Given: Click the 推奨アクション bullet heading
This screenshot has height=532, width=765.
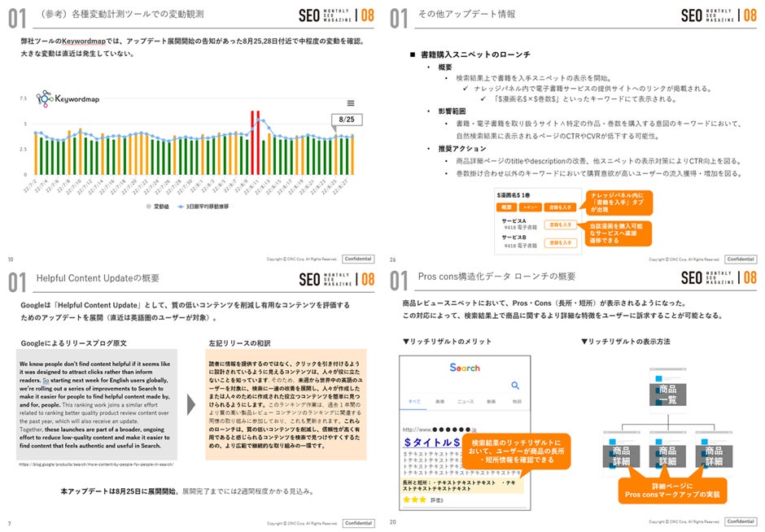Looking at the screenshot, I should (462, 148).
